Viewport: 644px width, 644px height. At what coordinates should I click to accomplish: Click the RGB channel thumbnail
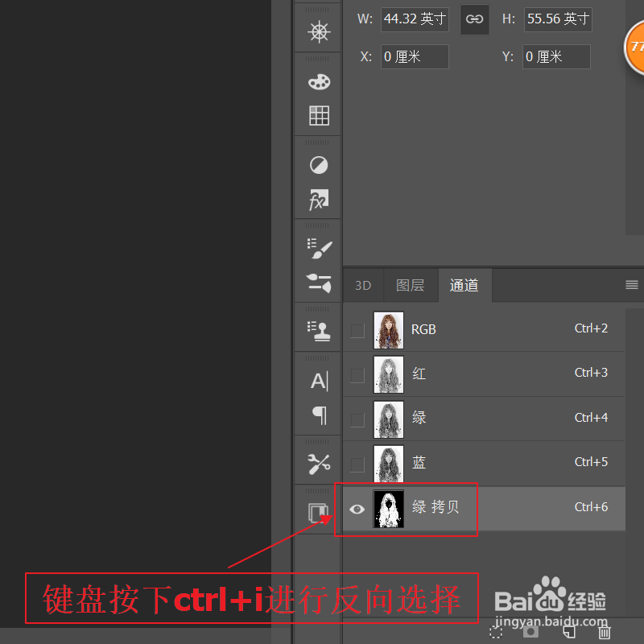click(x=388, y=330)
